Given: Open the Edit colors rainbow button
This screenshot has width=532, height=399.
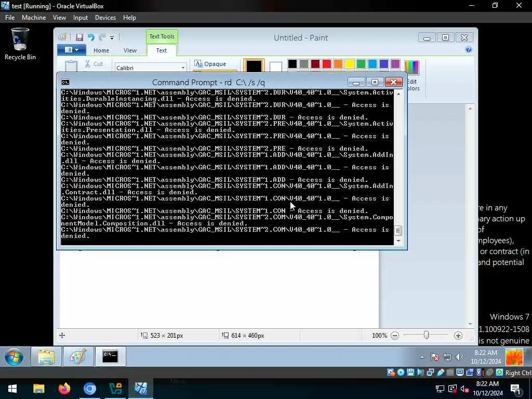Looking at the screenshot, I should click(412, 67).
